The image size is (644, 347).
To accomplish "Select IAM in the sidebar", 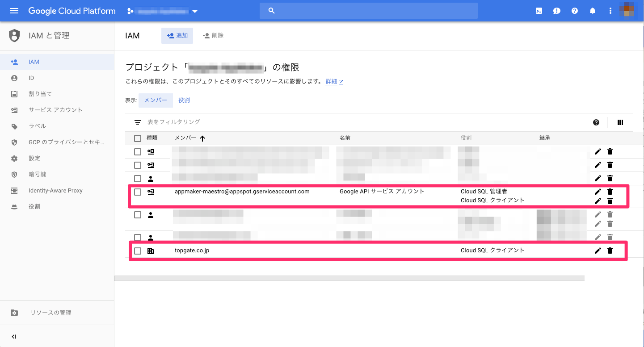I will (x=57, y=62).
